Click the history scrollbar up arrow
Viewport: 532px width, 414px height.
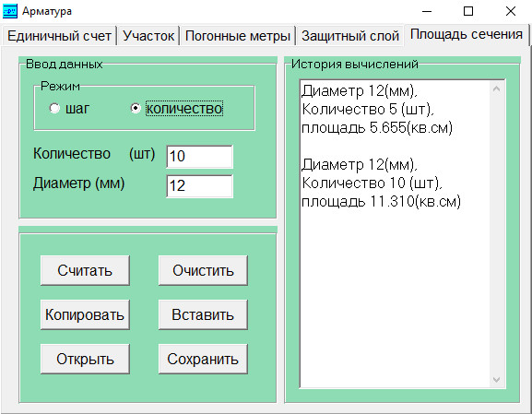coord(496,89)
